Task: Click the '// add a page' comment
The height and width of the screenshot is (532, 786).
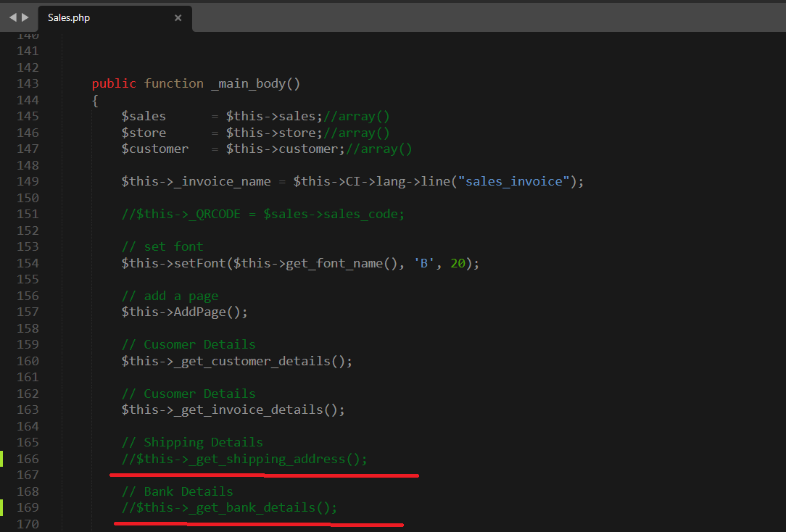Action: tap(170, 296)
